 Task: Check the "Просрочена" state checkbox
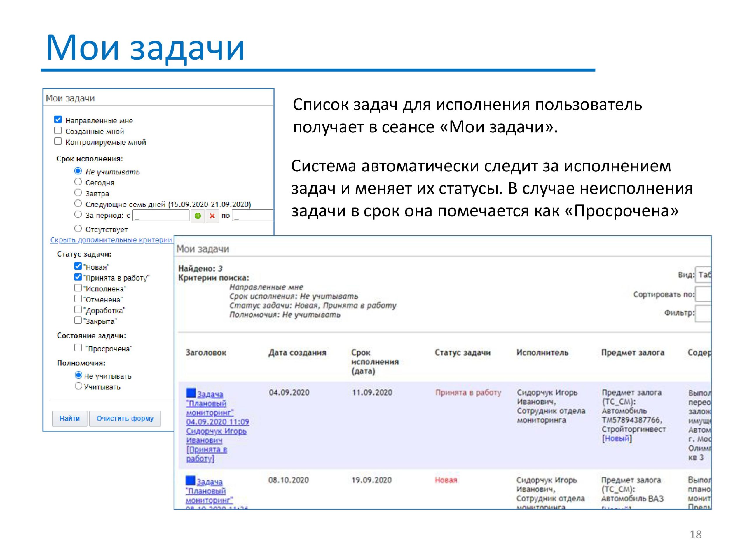78,347
